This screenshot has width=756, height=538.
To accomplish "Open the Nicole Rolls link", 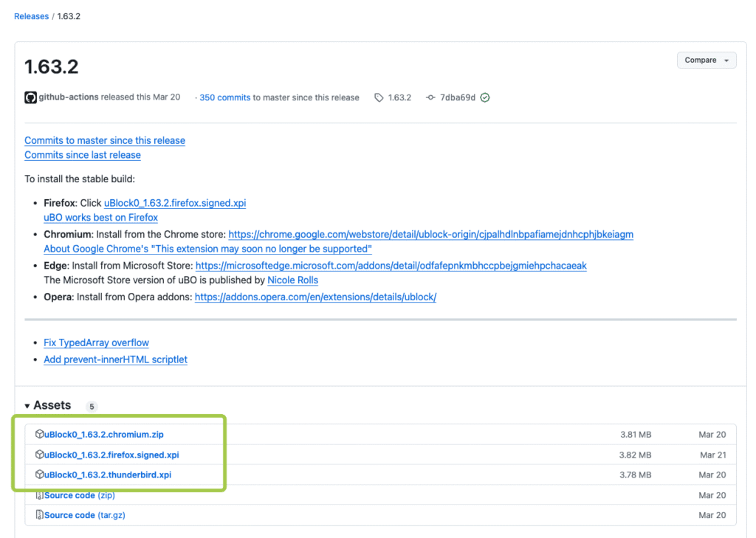I will (292, 280).
